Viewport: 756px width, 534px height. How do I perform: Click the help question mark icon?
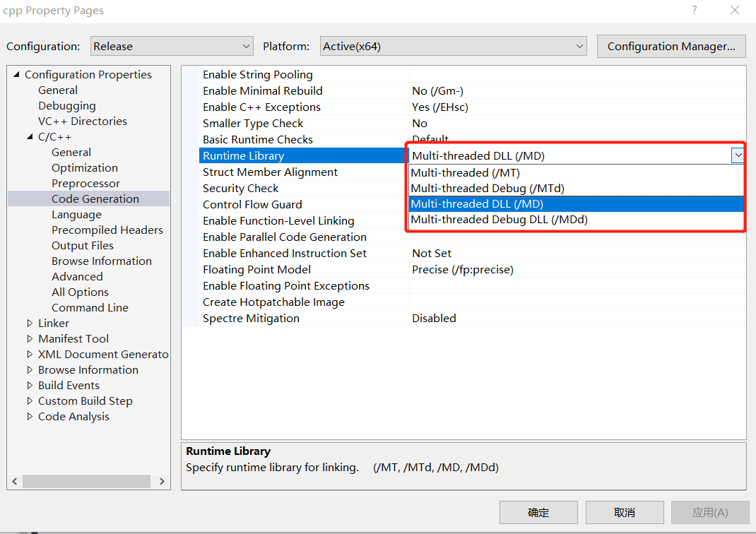click(x=695, y=10)
